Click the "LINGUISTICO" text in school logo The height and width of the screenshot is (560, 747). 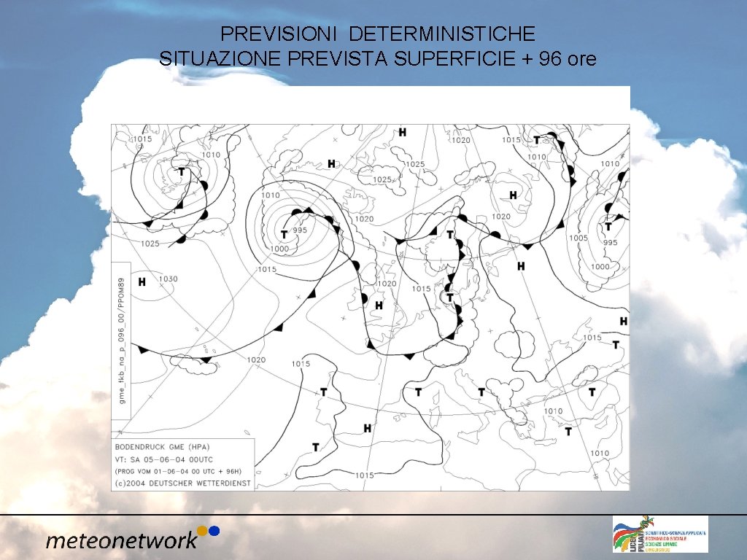tap(657, 550)
